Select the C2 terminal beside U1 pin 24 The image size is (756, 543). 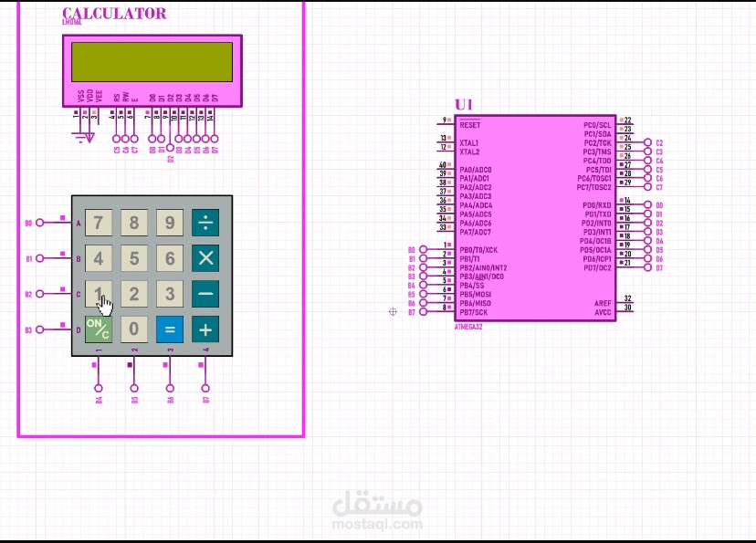(647, 142)
